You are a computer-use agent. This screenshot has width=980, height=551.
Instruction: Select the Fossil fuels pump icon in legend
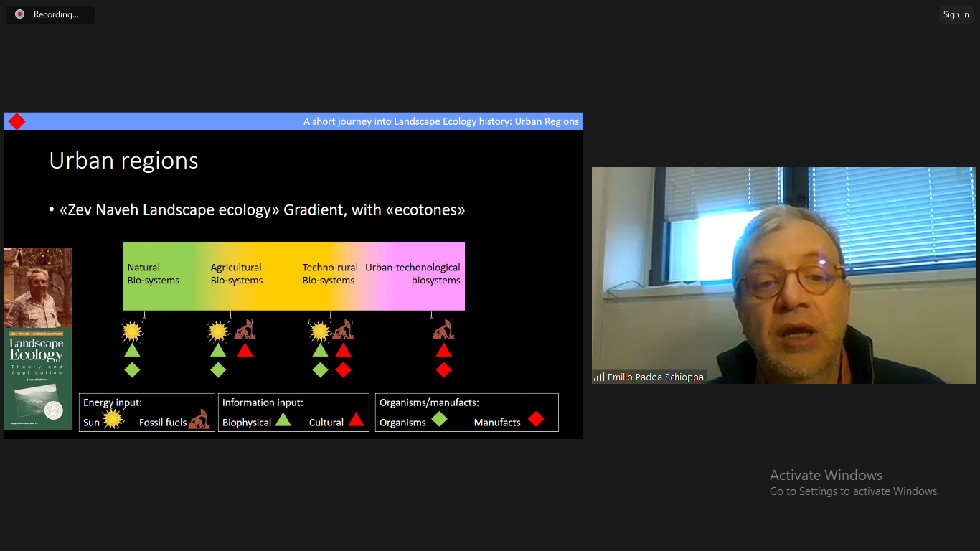tap(199, 419)
